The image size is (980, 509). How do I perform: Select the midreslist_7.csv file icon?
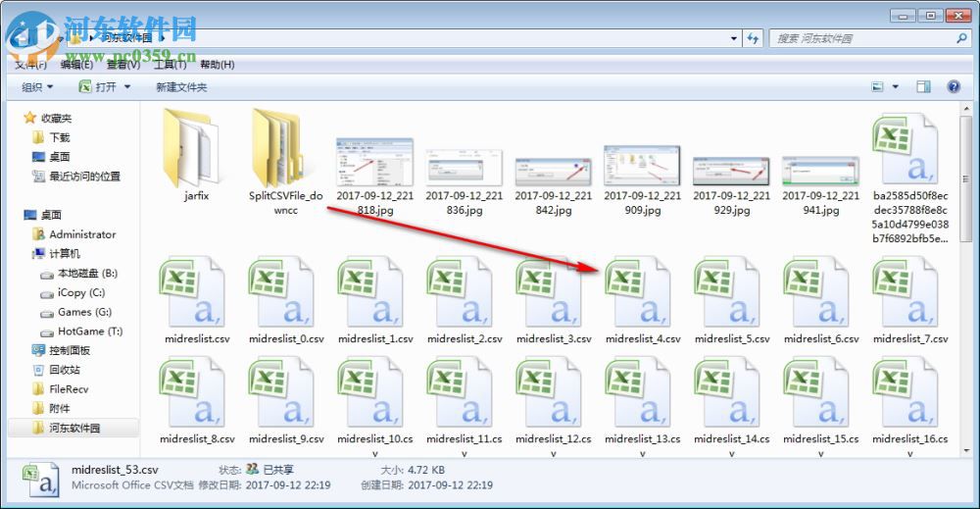(906, 292)
